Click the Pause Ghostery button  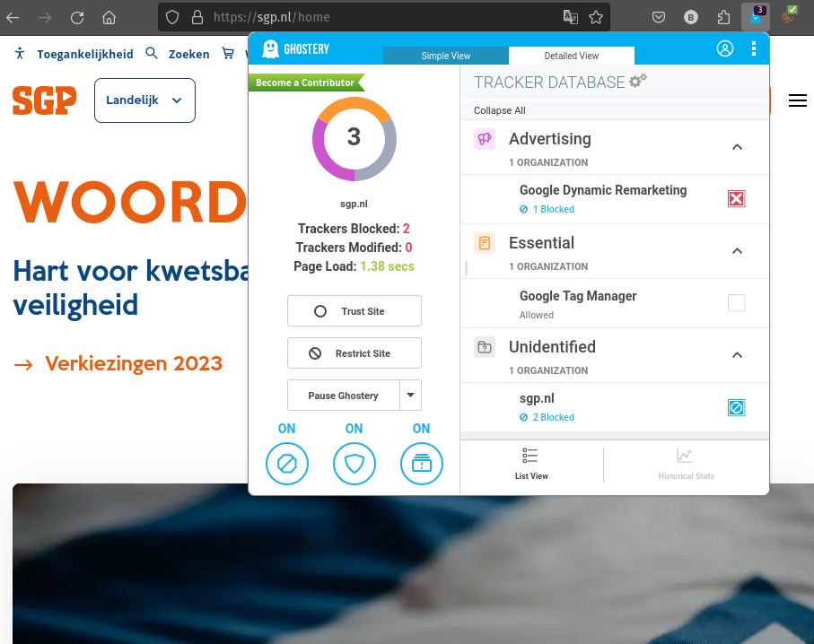tap(344, 395)
